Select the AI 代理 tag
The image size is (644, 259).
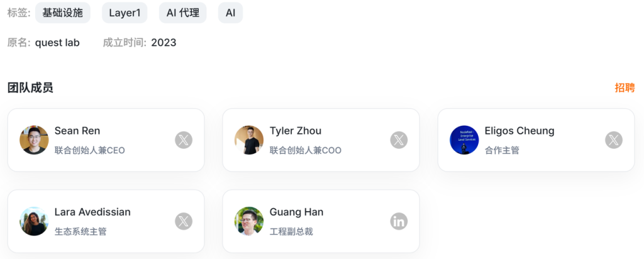(183, 13)
